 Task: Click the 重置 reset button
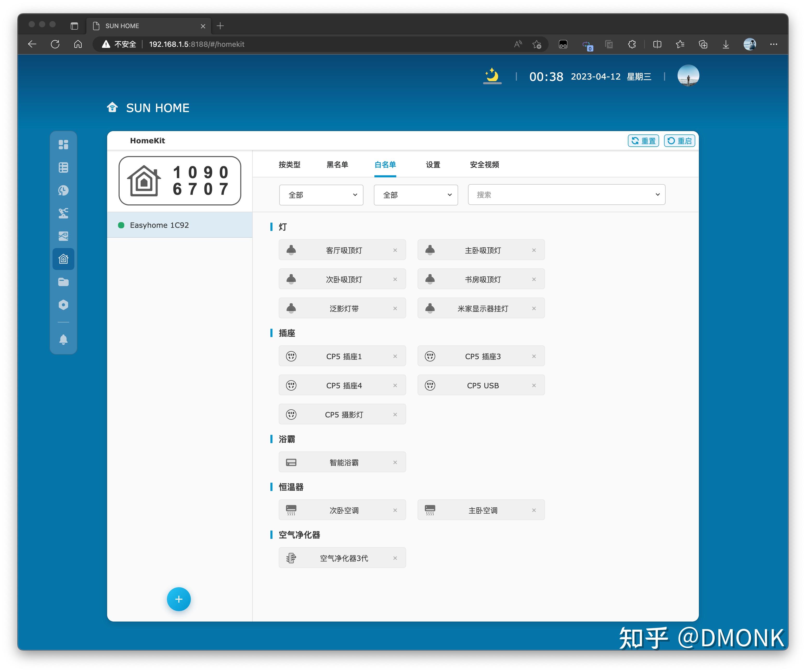click(643, 140)
